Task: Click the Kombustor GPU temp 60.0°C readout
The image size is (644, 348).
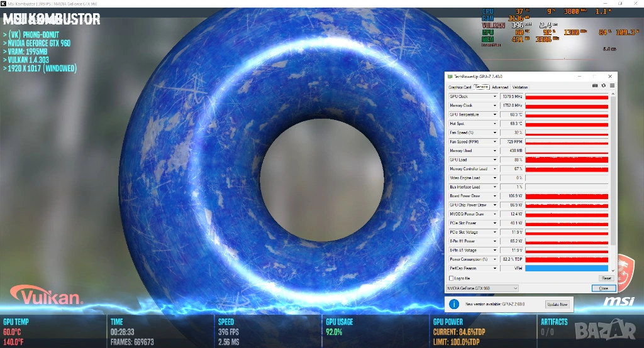Action: coord(12,332)
